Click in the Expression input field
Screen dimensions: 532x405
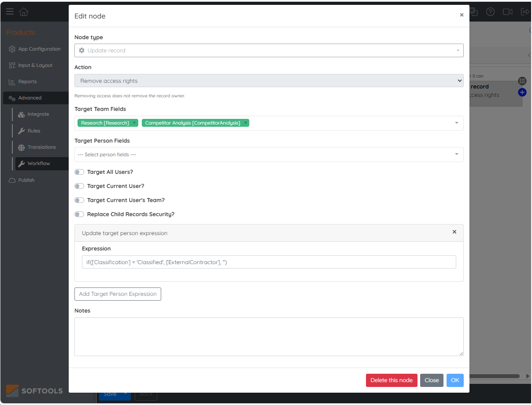269,262
